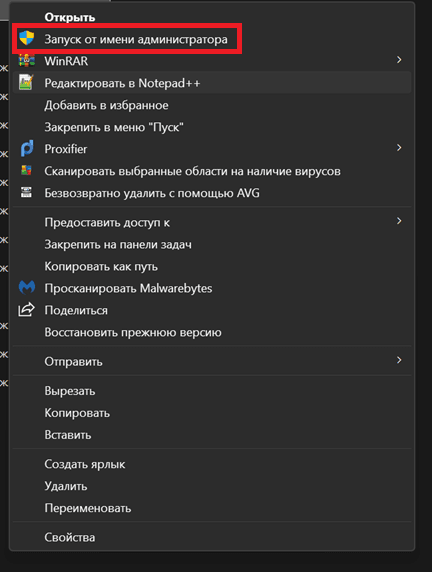This screenshot has height=572, width=432.
Task: Open the Отправить entry
Action: pos(212,362)
